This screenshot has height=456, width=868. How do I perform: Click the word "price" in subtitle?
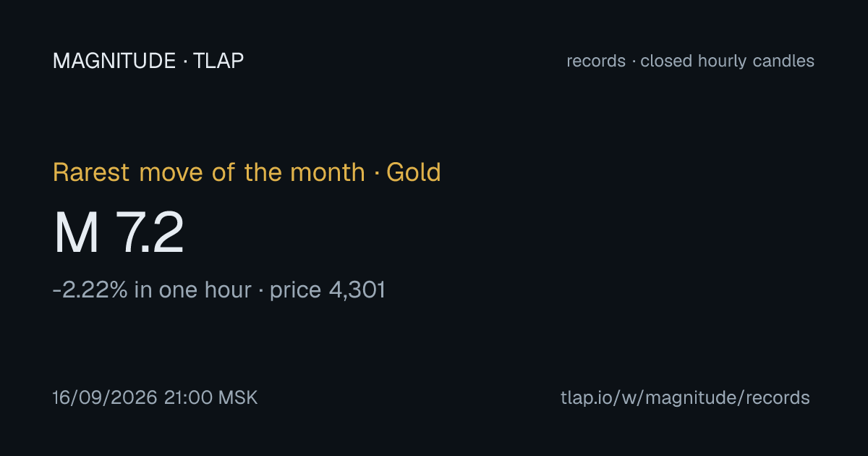(x=295, y=291)
